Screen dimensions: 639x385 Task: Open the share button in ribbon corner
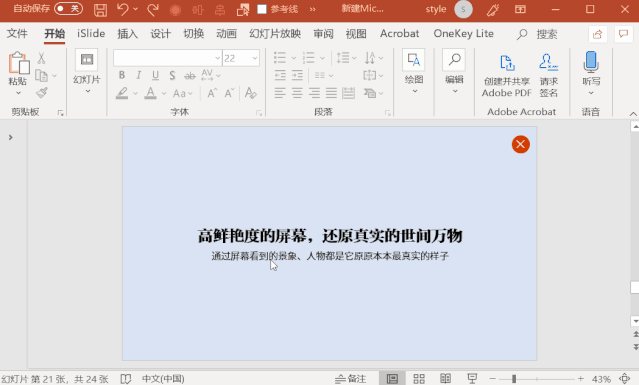pos(598,34)
